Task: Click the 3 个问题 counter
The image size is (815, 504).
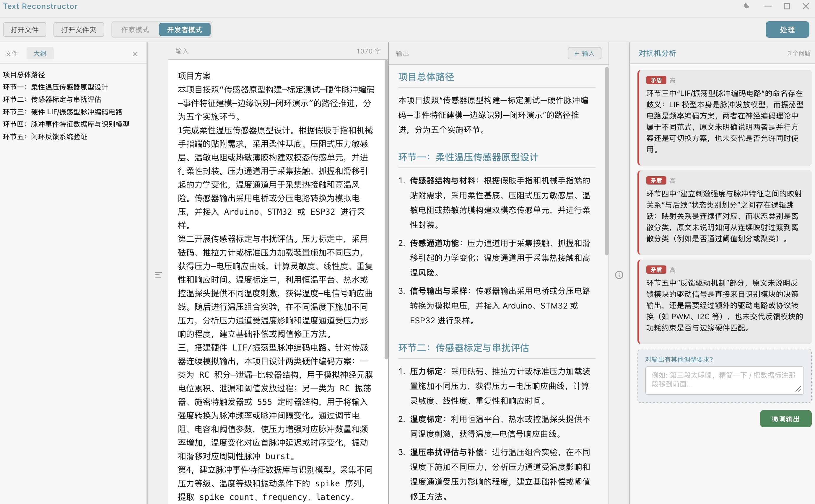Action: [x=799, y=53]
